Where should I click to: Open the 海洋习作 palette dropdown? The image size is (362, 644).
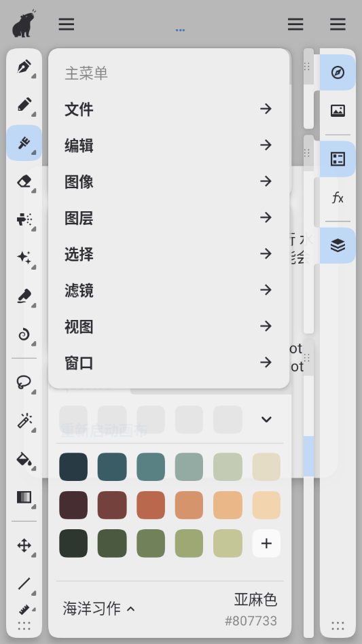(98, 609)
